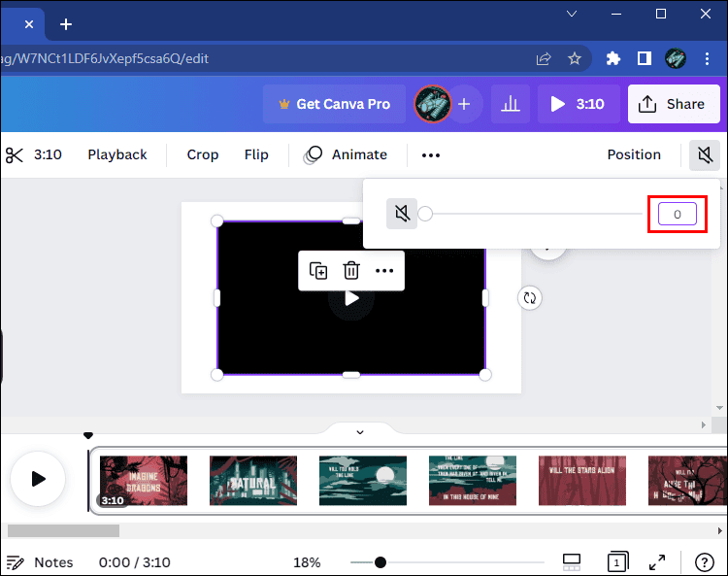Screen dimensions: 728x576
Task: Toggle the Notes panel
Action: click(39, 562)
